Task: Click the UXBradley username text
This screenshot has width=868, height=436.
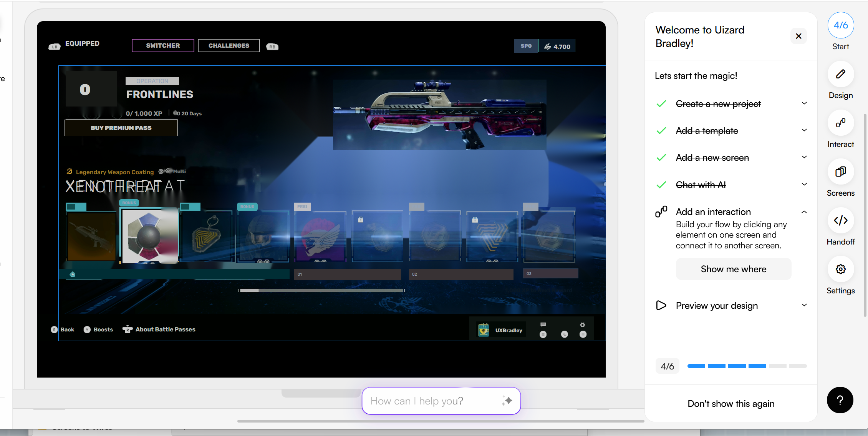Action: (509, 330)
